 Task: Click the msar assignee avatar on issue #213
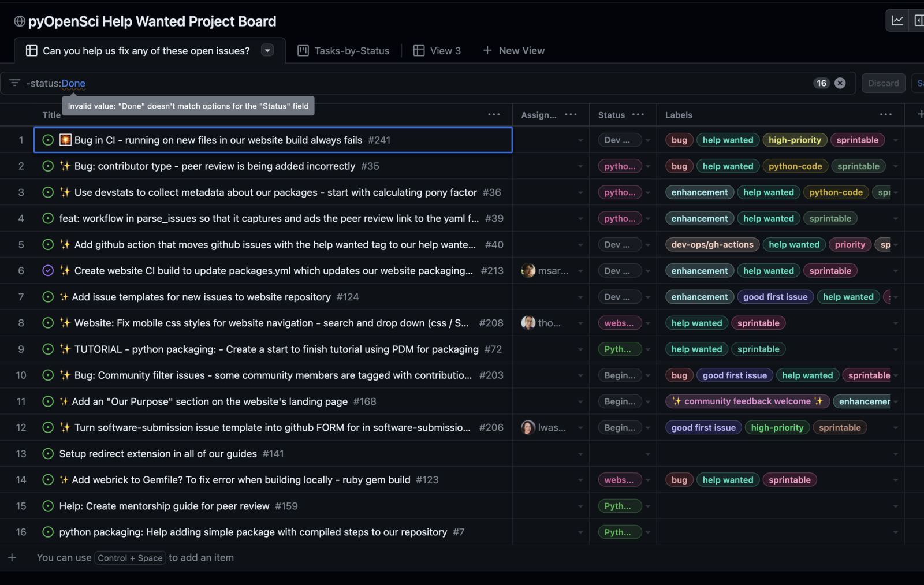coord(528,271)
